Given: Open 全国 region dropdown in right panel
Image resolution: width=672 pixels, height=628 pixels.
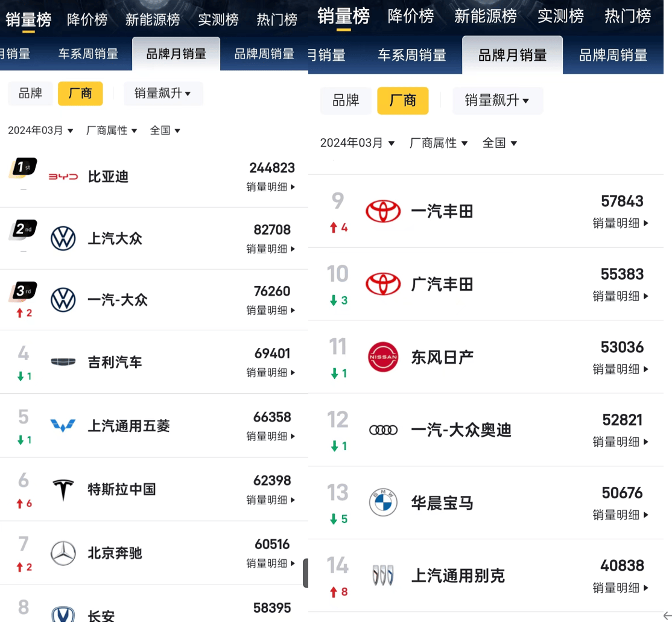Looking at the screenshot, I should [499, 143].
